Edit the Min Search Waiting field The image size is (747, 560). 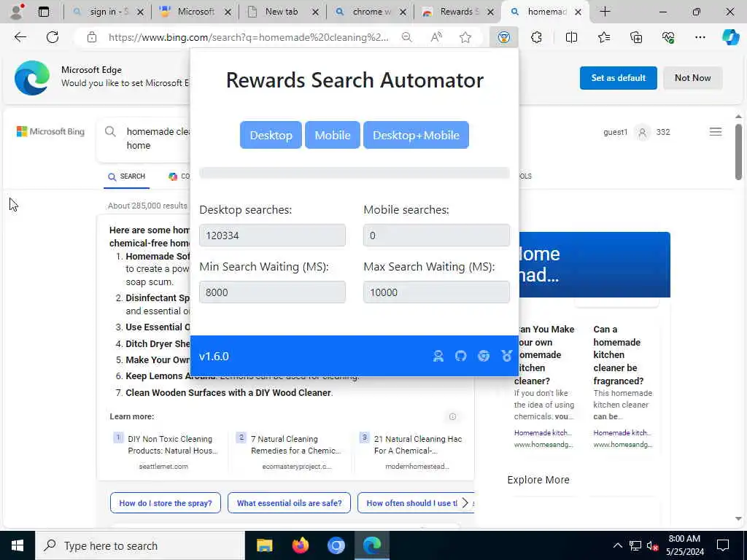273,292
